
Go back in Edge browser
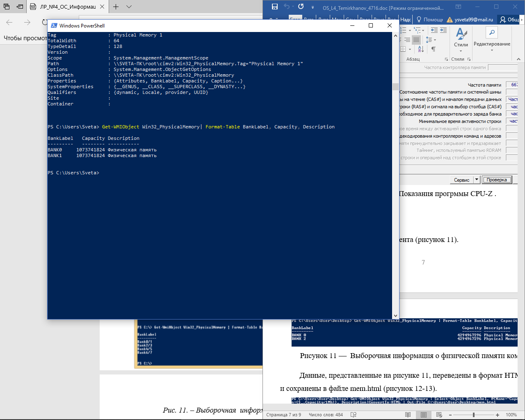point(9,22)
